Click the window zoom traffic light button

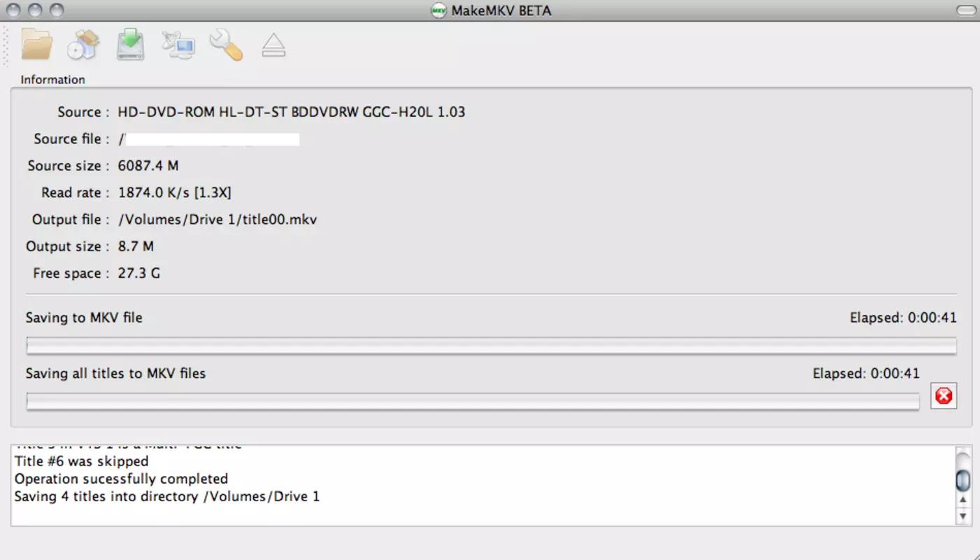click(57, 10)
